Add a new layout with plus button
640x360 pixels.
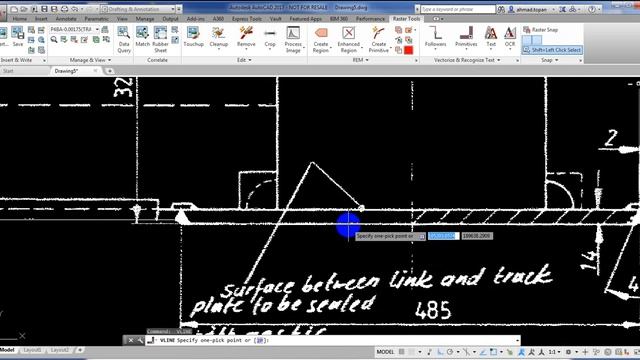click(80, 350)
